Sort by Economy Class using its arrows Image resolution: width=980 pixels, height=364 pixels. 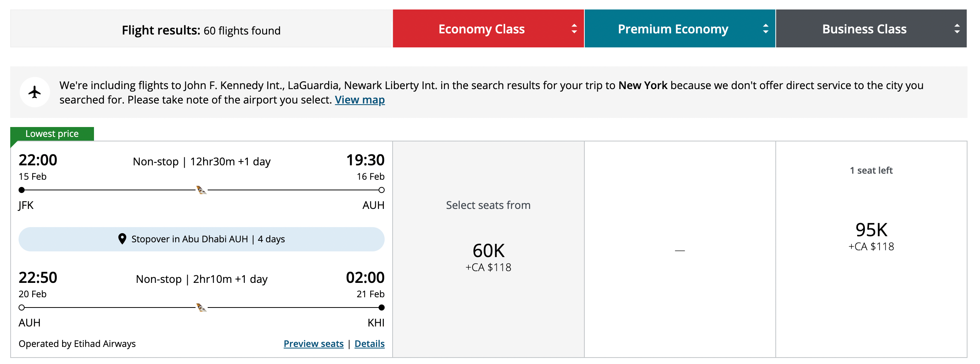[574, 28]
